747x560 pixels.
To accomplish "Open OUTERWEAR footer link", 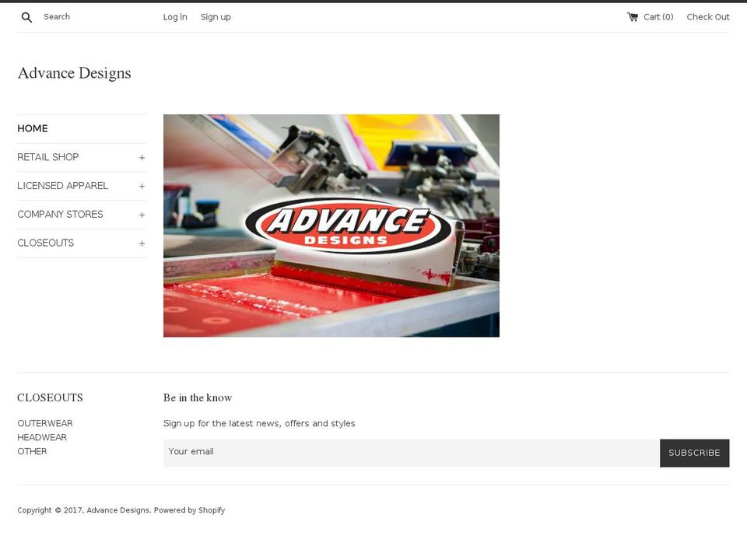I will 45,423.
